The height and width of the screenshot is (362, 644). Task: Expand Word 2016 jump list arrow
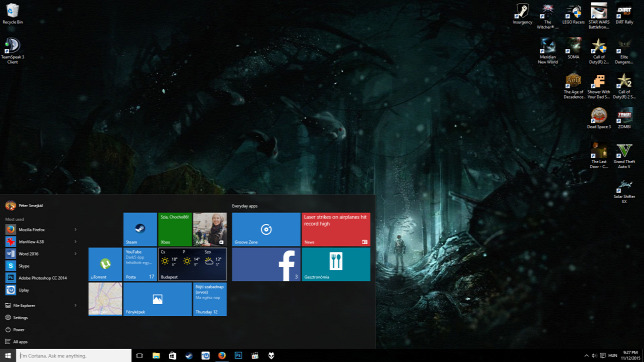point(76,254)
